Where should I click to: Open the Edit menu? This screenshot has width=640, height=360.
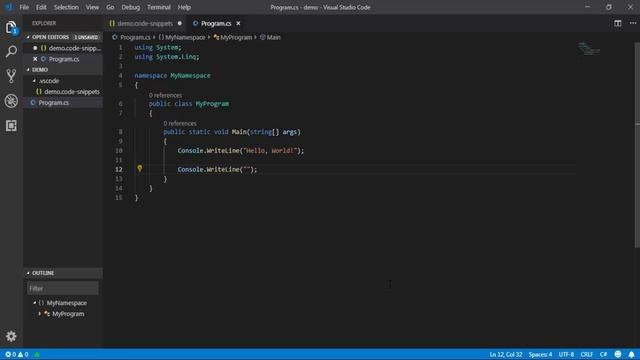(x=41, y=7)
